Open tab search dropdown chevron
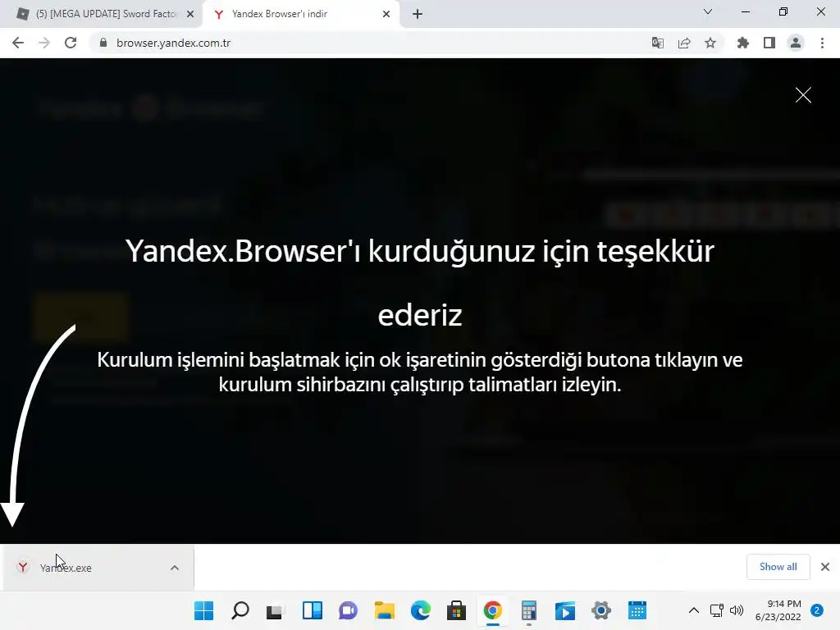 tap(708, 11)
